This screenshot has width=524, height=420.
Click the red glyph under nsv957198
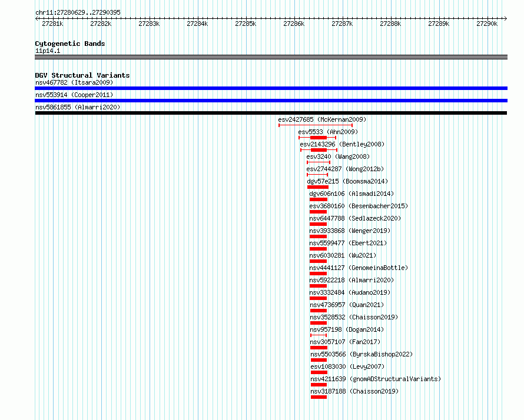[x=319, y=335]
